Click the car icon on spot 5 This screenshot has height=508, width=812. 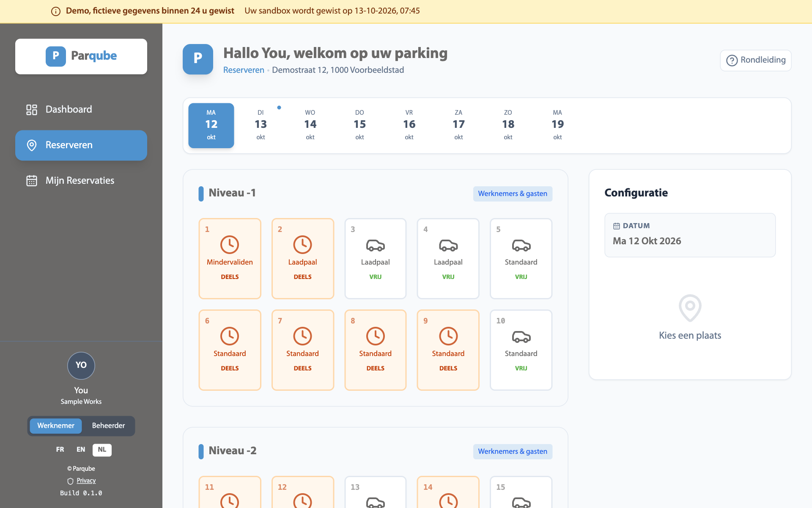click(521, 245)
